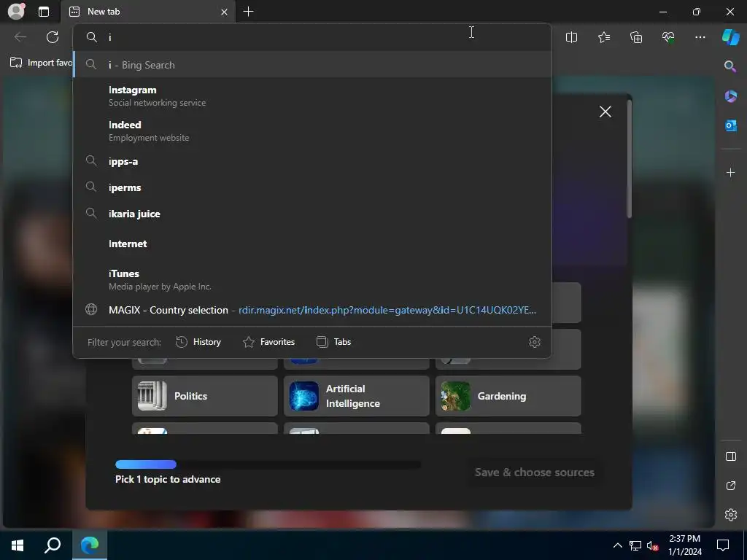Add a new tab with the plus icon
747x560 pixels.
(248, 12)
